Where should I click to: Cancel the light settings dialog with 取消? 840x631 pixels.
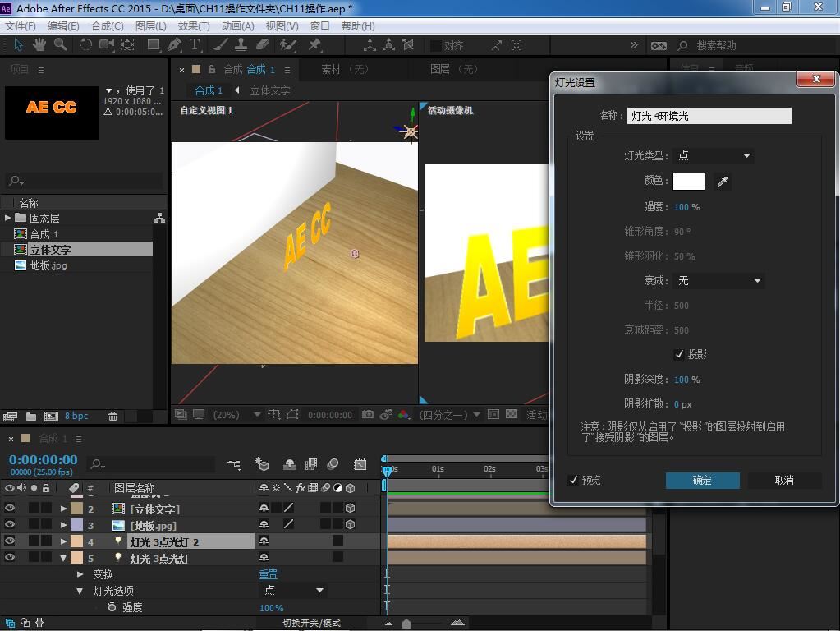point(784,481)
